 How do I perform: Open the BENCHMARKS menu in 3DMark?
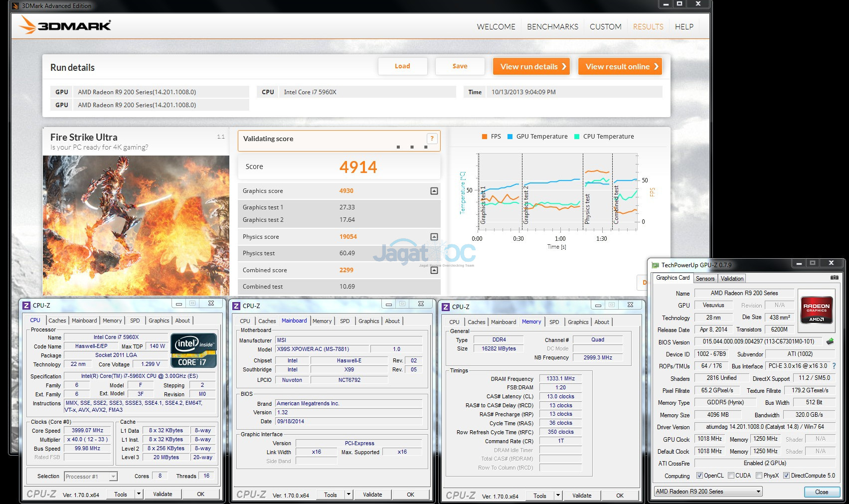click(552, 27)
